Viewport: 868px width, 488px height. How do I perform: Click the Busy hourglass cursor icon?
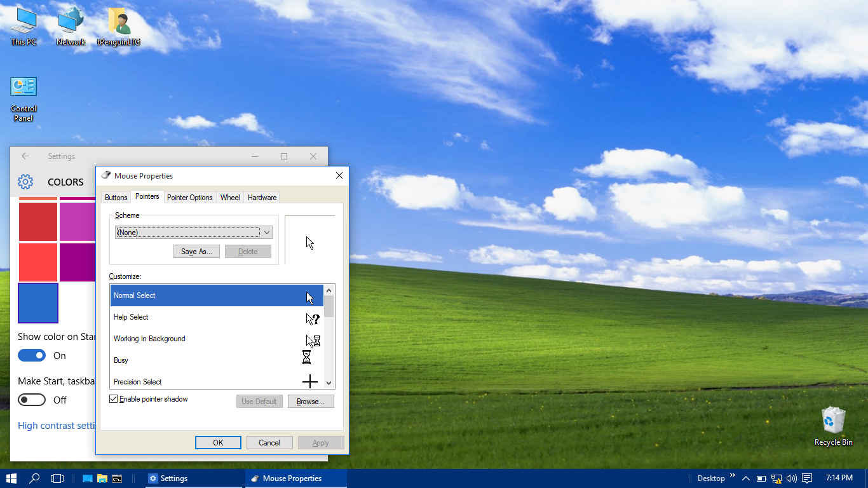306,357
